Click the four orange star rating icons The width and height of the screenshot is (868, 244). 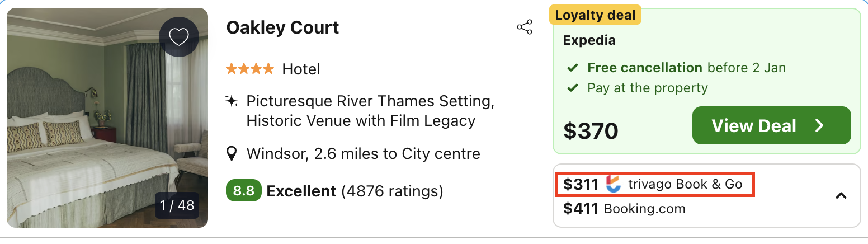[x=250, y=69]
